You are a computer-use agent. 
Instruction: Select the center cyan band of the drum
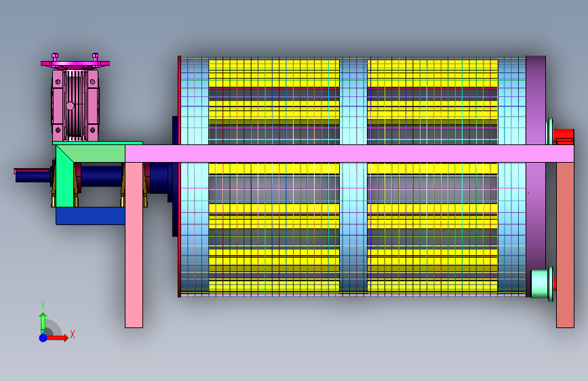[353, 176]
